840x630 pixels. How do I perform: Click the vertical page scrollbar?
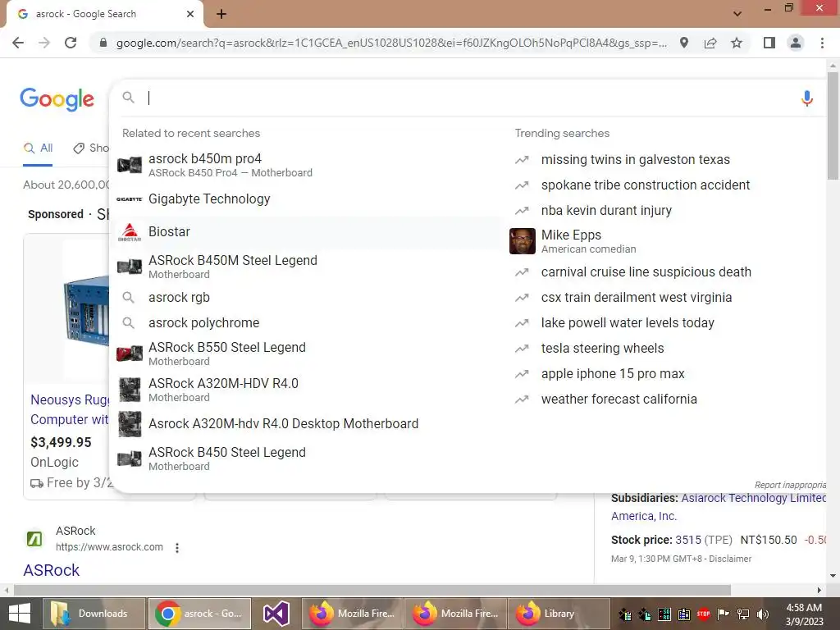click(833, 127)
